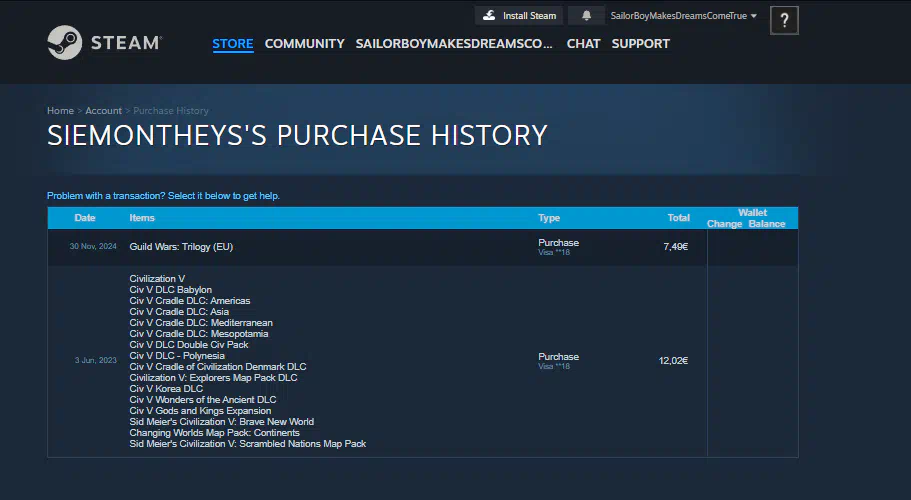
Task: Click Civ V Wonders of the Ancient DLC
Action: pos(203,400)
